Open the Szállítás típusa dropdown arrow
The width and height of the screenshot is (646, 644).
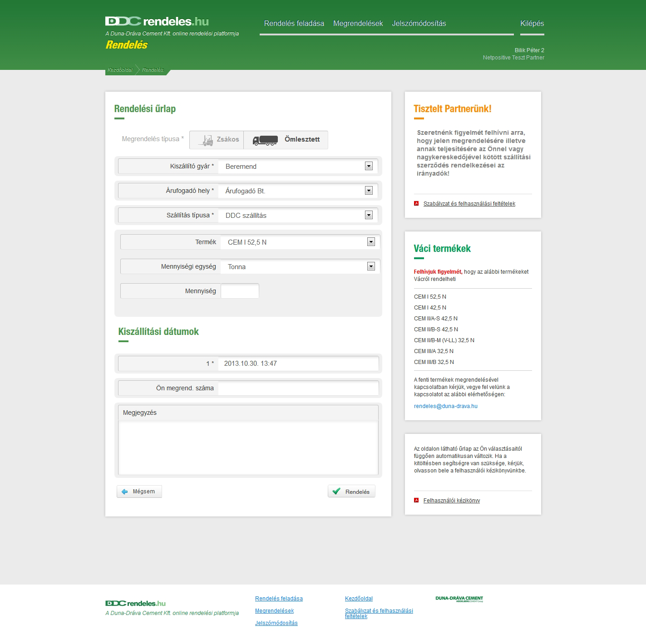369,215
